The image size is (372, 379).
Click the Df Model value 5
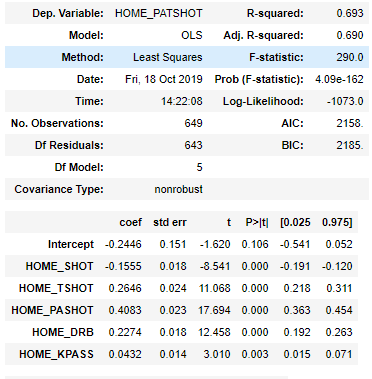199,167
